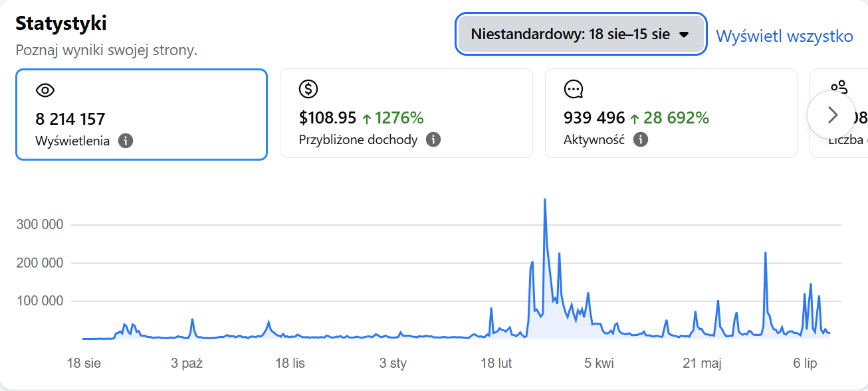Click green arrow next to 28 692%

pos(634,119)
